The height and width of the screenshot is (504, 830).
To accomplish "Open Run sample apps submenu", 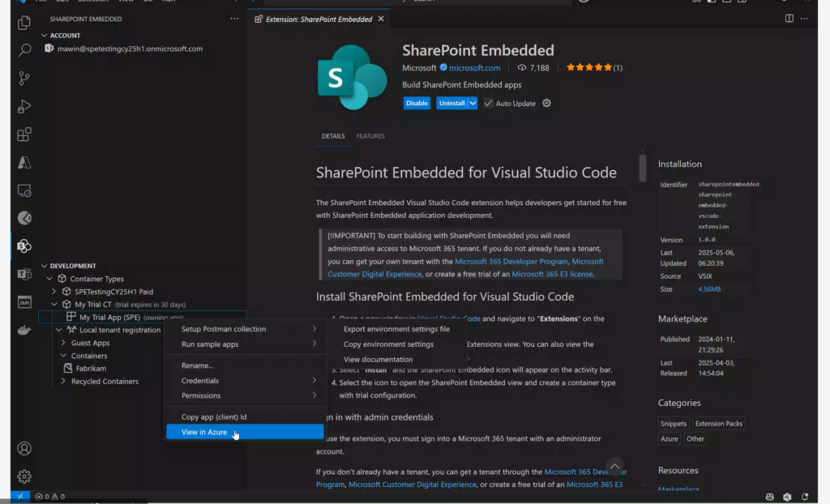I will click(x=245, y=344).
